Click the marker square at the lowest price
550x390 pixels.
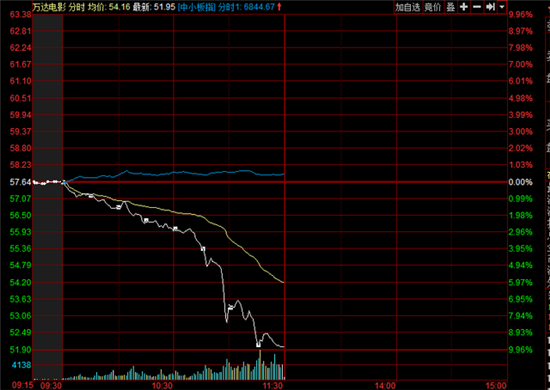click(x=259, y=345)
